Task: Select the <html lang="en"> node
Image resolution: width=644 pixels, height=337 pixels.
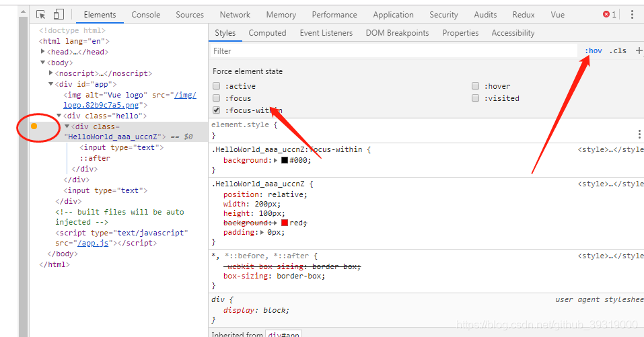Action: tap(74, 41)
